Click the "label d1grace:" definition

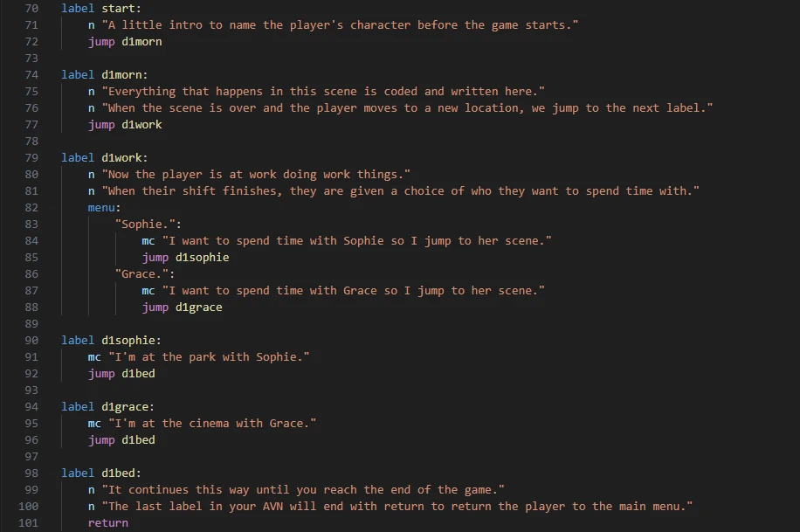107,406
